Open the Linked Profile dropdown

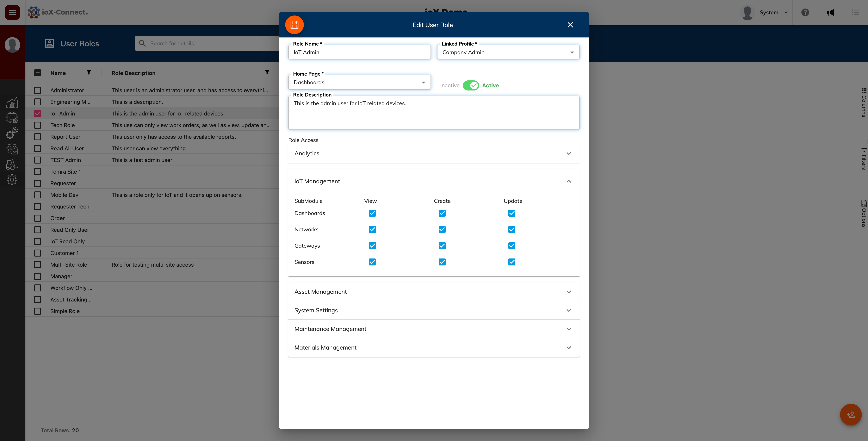click(x=508, y=53)
